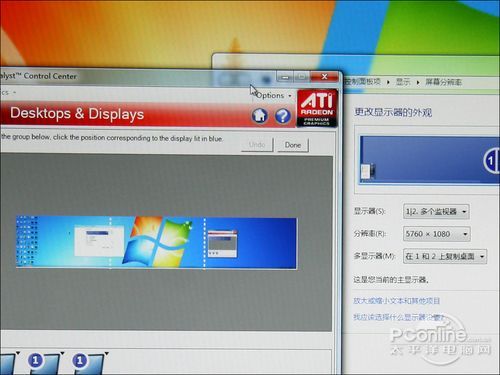The image size is (500, 375).
Task: Expand the 显示器 multiple monitors dropdown
Action: (x=436, y=212)
